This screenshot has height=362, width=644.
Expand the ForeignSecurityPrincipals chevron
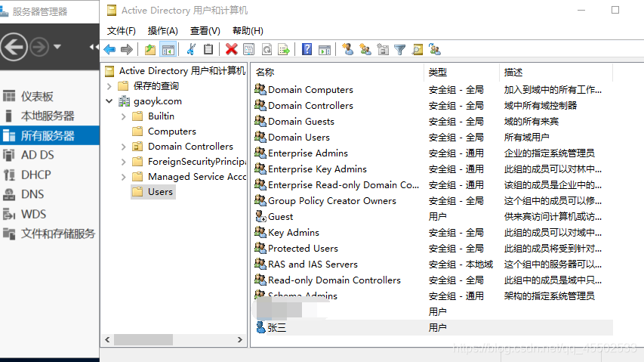(124, 162)
